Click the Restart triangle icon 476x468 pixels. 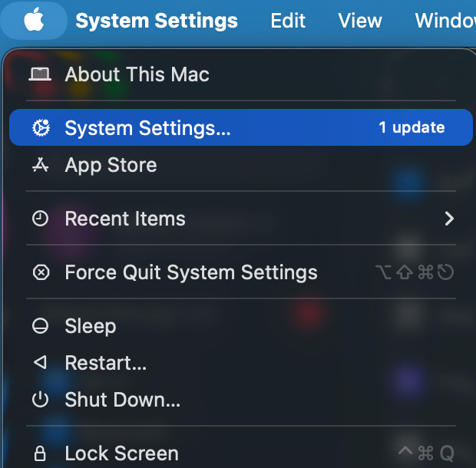click(40, 363)
